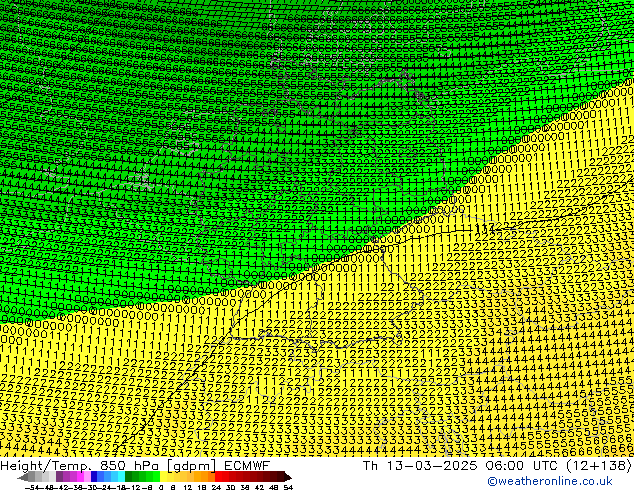The image size is (634, 490).
Task: Click the Th 13-03-2025 06:00 UTC timestamp
Action: point(461,465)
